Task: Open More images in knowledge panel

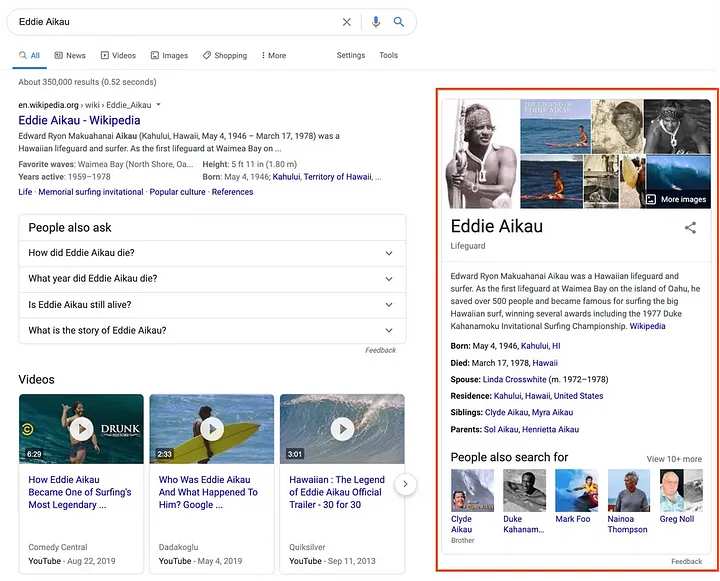Action: [x=676, y=199]
